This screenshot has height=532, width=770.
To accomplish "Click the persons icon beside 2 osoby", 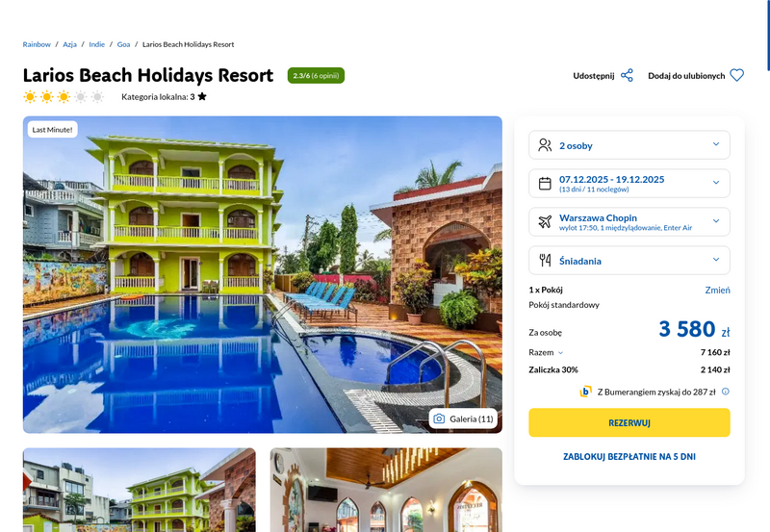I will [545, 145].
